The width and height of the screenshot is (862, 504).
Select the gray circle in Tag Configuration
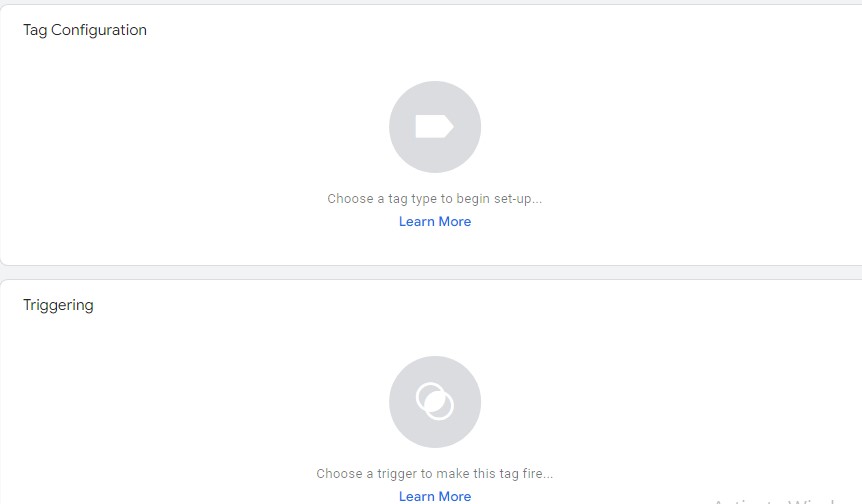click(435, 127)
